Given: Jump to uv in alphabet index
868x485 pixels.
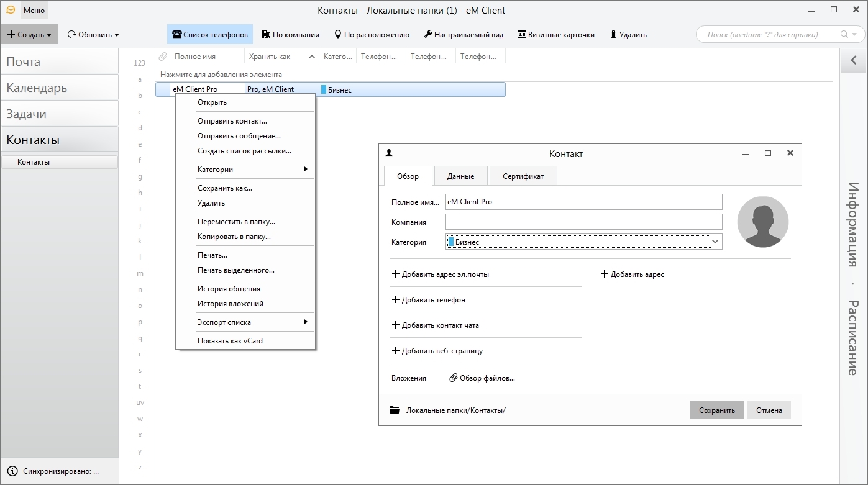Looking at the screenshot, I should (x=140, y=402).
